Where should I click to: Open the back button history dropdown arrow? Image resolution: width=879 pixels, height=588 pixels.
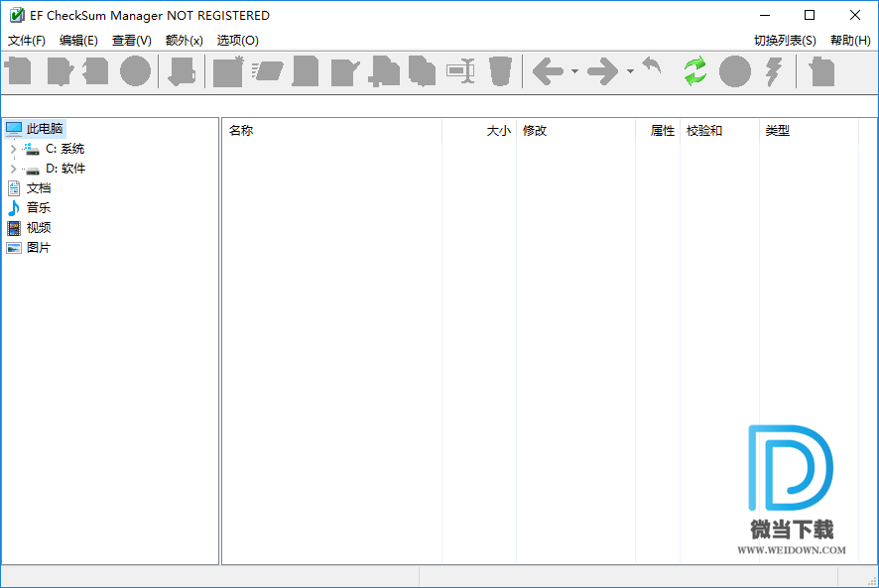pos(574,71)
